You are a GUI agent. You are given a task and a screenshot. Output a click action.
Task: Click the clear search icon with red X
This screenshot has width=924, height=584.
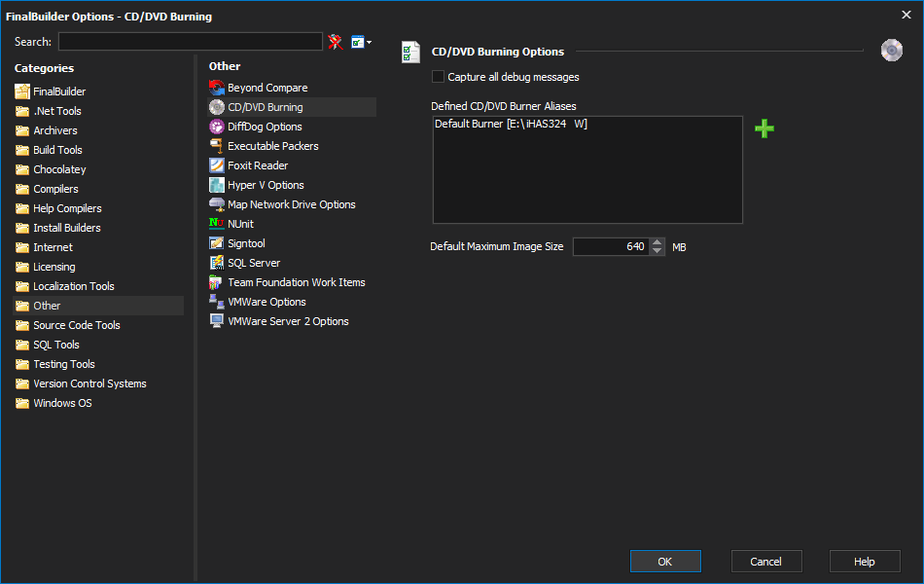(x=336, y=42)
